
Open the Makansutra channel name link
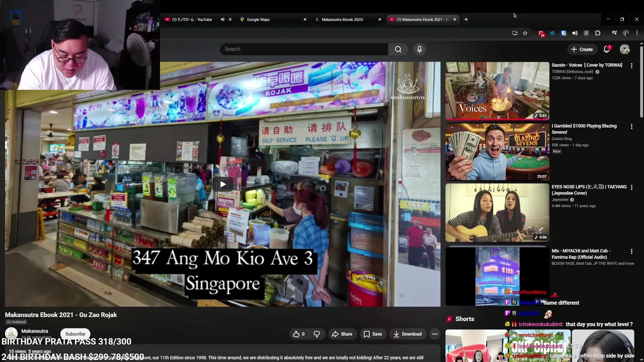click(x=35, y=331)
